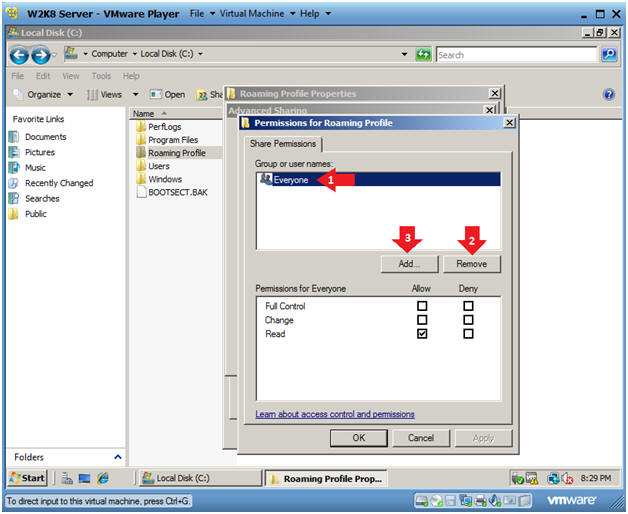Screen dimensions: 628x514
Task: Click the muted volume icon in system tray
Action: tap(568, 478)
